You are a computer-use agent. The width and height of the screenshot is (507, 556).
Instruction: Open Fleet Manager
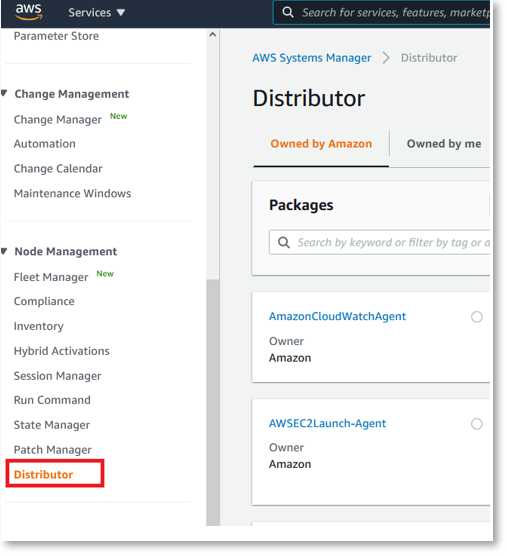[51, 277]
